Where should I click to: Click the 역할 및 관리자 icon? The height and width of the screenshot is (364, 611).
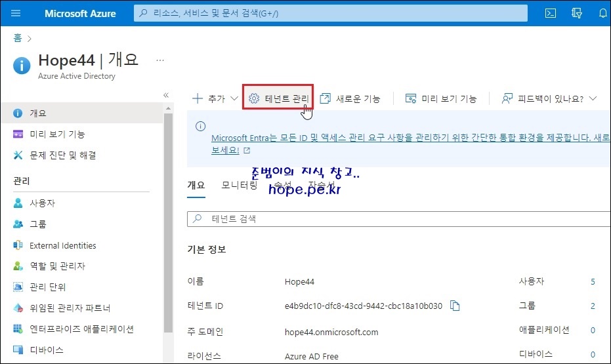pyautogui.click(x=18, y=266)
